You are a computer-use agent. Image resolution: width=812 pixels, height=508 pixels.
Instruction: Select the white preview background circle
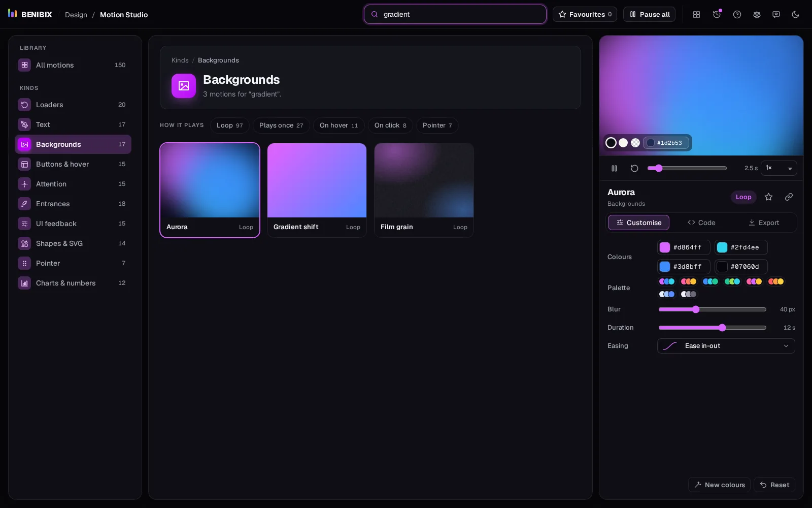[x=623, y=143]
